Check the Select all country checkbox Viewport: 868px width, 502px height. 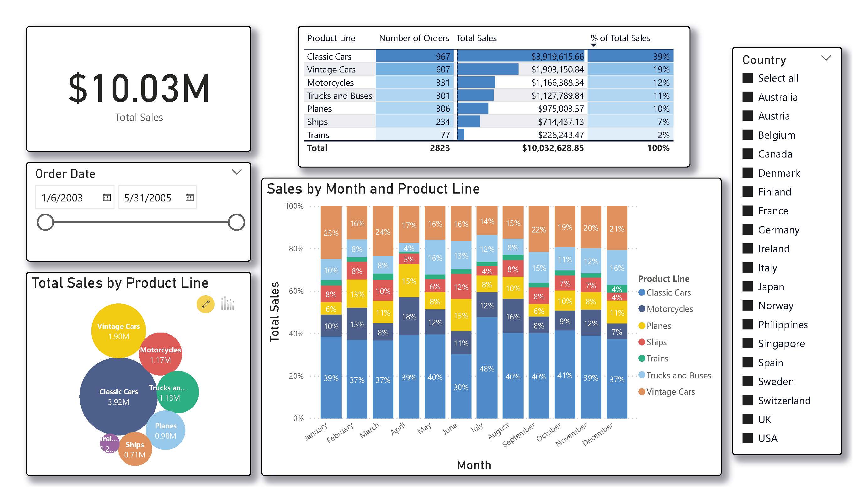[747, 78]
